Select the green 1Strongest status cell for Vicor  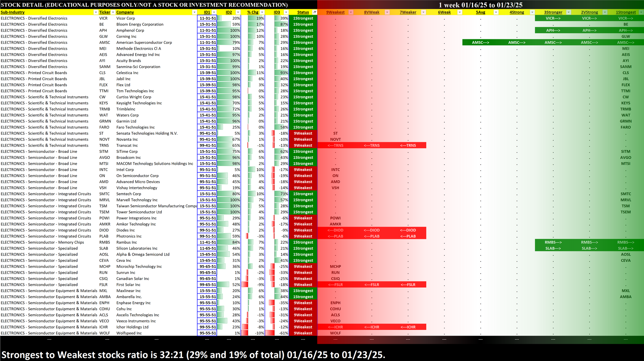[303, 18]
